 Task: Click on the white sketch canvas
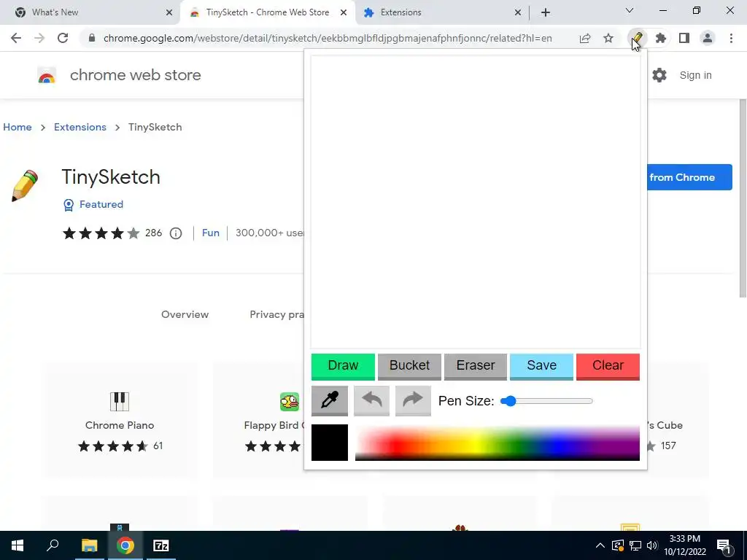[476, 202]
